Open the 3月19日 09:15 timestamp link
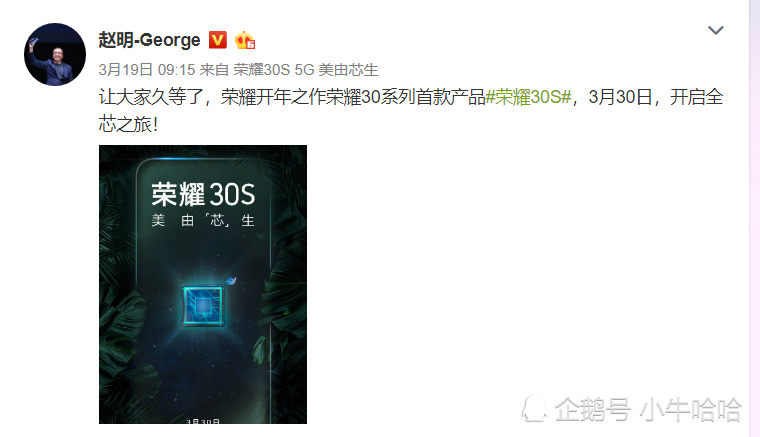The height and width of the screenshot is (437, 760). point(146,70)
